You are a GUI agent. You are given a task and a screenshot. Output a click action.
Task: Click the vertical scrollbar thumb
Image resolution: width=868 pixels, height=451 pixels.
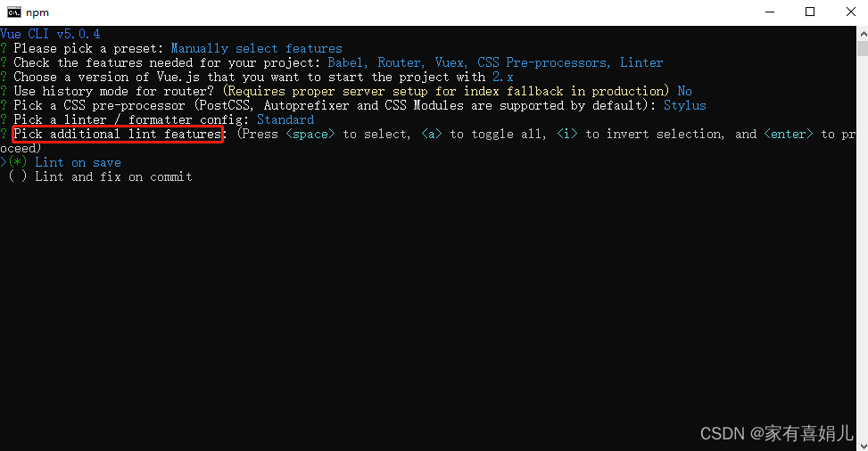pos(863,48)
